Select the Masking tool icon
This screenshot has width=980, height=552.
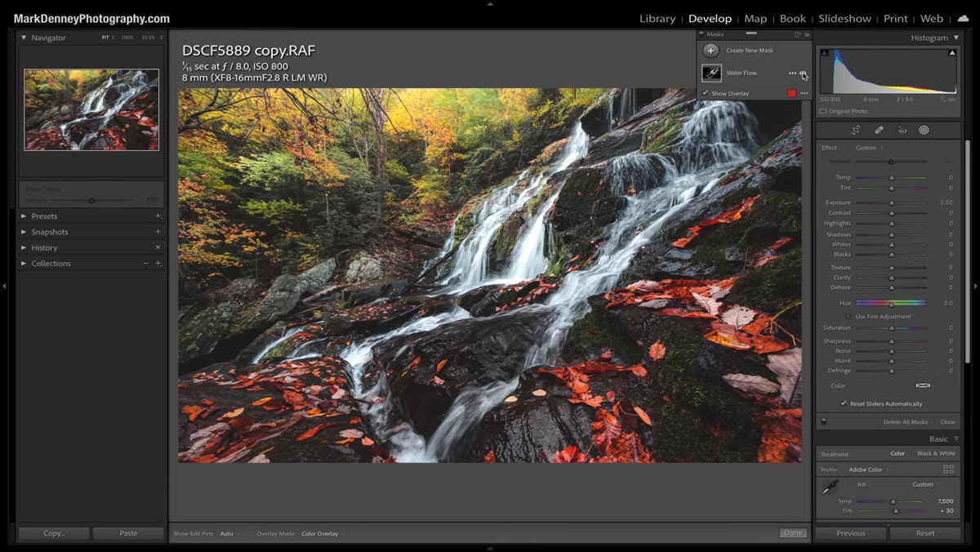pos(924,130)
